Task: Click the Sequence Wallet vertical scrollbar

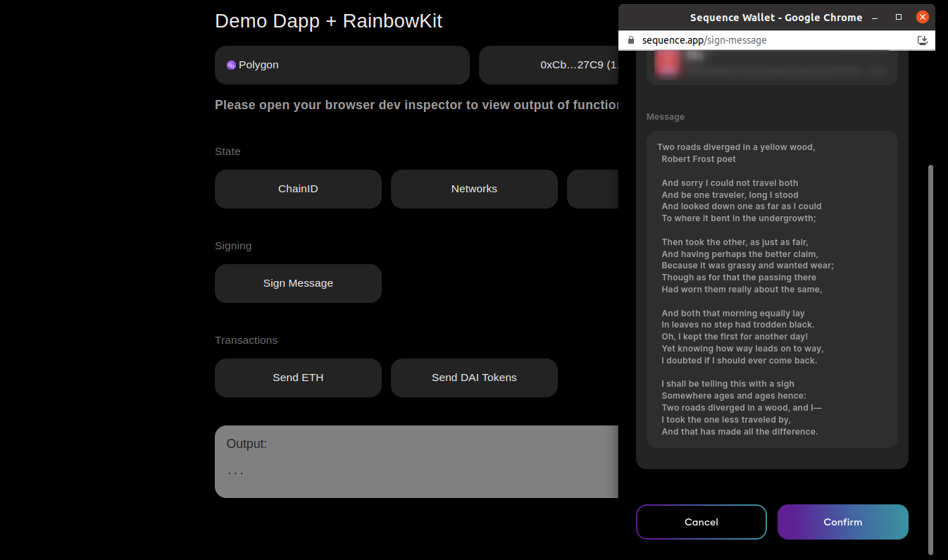Action: pos(930,359)
